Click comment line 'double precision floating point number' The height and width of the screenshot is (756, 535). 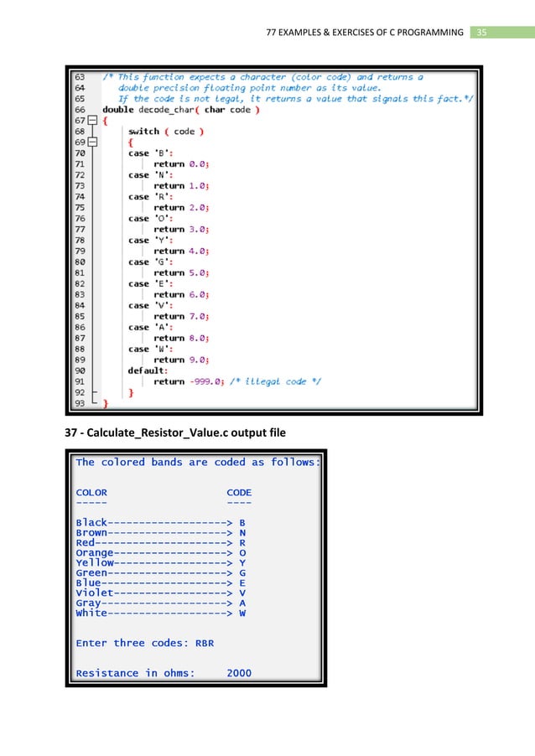249,88
